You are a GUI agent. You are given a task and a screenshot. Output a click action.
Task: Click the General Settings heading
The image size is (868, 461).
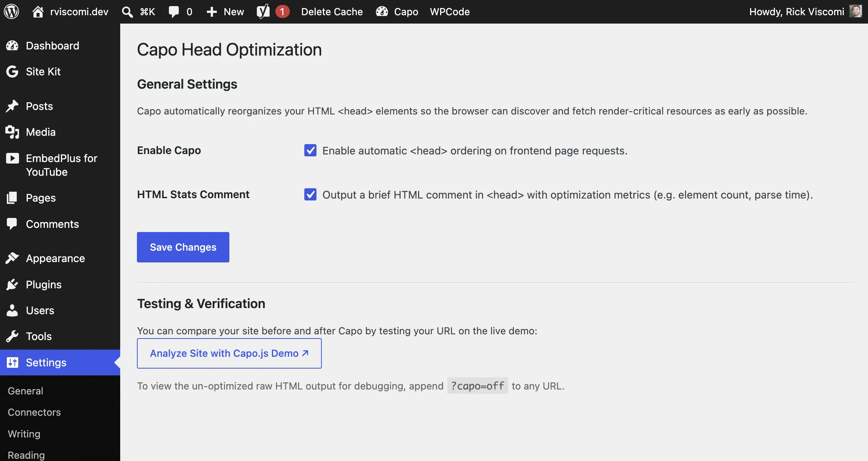click(187, 84)
